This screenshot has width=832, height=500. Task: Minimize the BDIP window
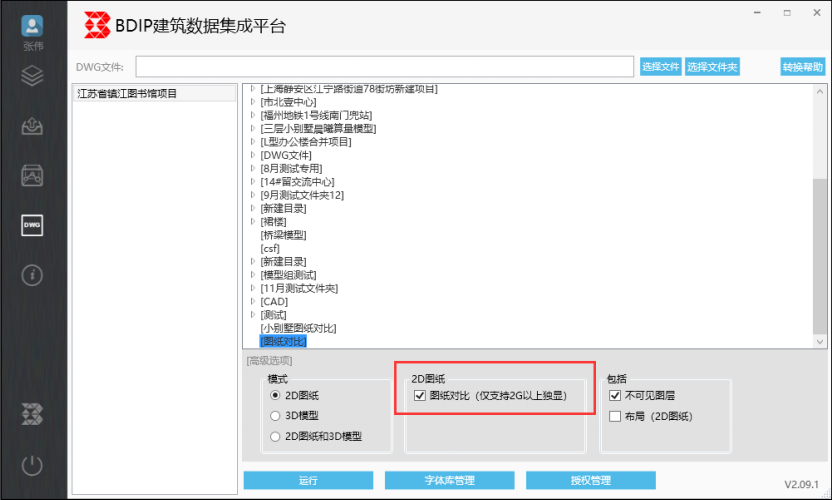point(757,13)
